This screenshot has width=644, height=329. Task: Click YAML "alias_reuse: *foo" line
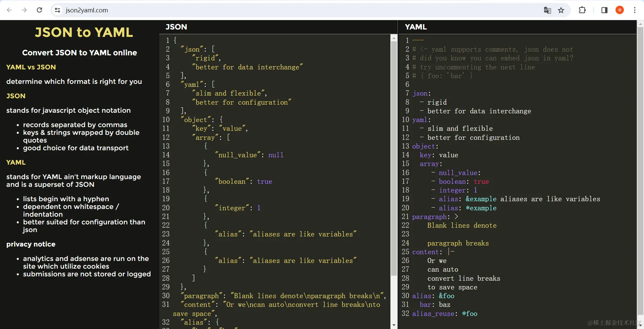(445, 314)
